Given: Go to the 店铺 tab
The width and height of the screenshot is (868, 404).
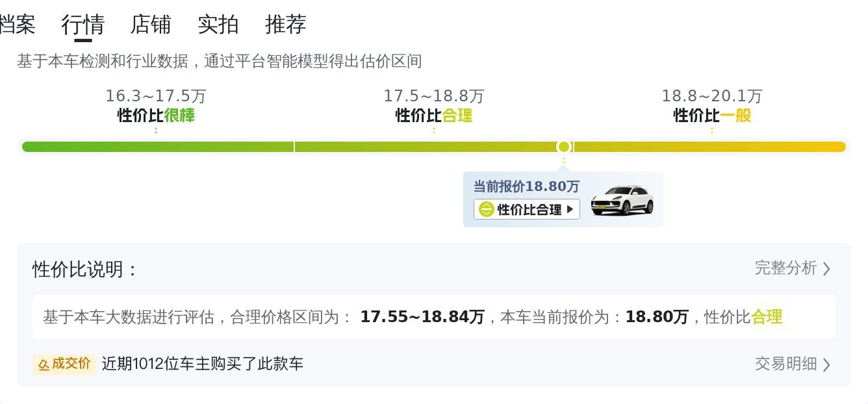Looking at the screenshot, I should [150, 25].
